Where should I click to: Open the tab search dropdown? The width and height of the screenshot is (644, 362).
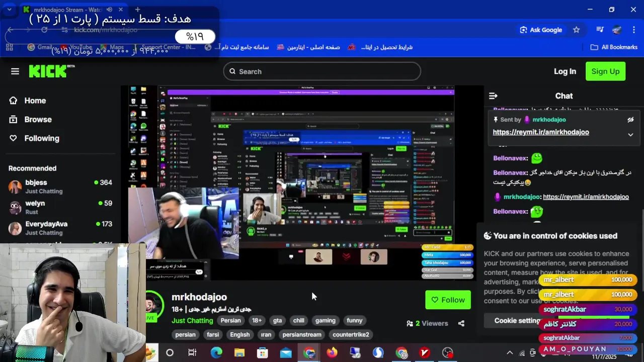point(9,10)
